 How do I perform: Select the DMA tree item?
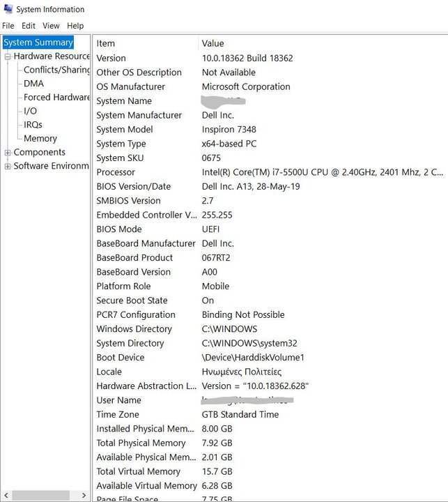(x=33, y=84)
